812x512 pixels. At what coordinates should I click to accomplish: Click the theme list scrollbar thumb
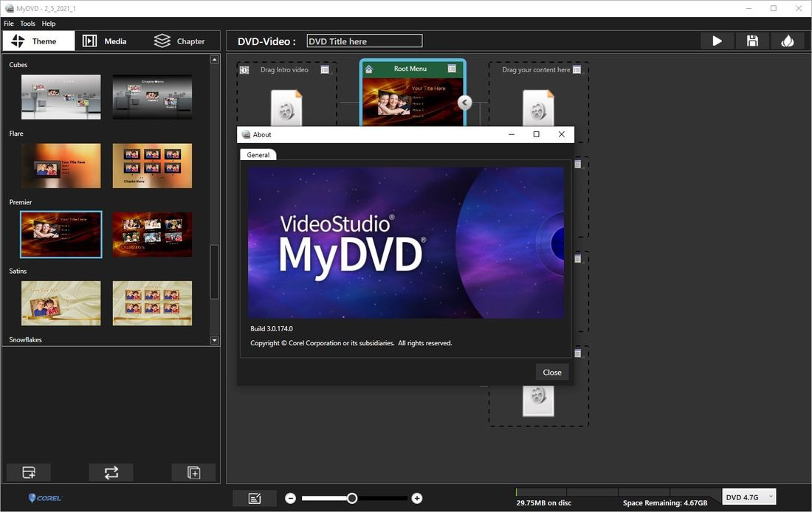214,271
